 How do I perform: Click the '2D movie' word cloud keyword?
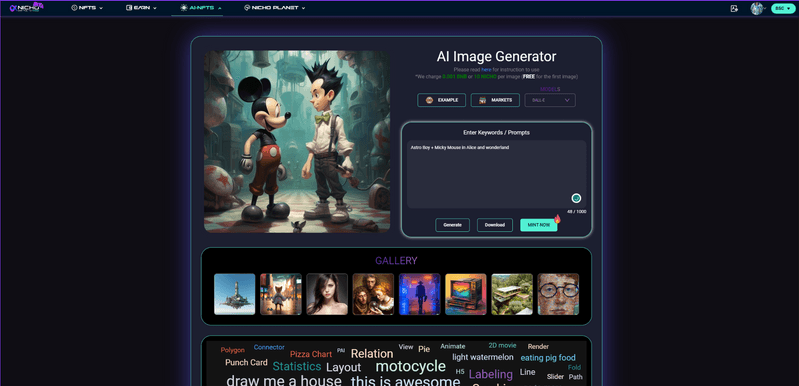(x=502, y=345)
